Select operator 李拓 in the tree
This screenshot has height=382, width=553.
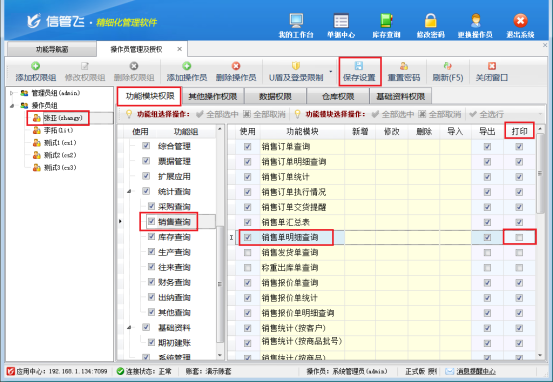tap(58, 131)
